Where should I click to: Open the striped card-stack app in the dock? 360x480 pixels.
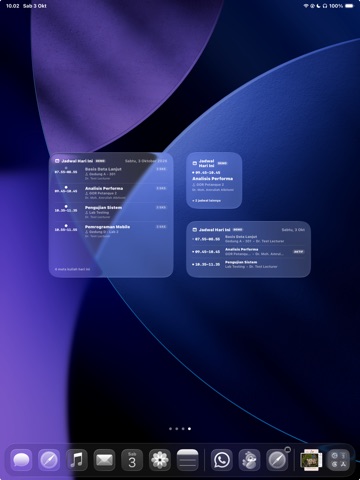187,460
